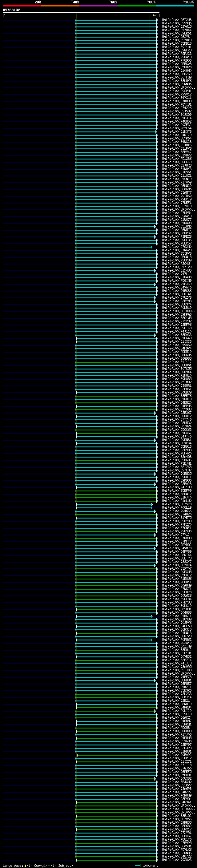197x868 pixels.
Task: Select hit label UniRef100_C1E3T4
Action: coord(176,118)
